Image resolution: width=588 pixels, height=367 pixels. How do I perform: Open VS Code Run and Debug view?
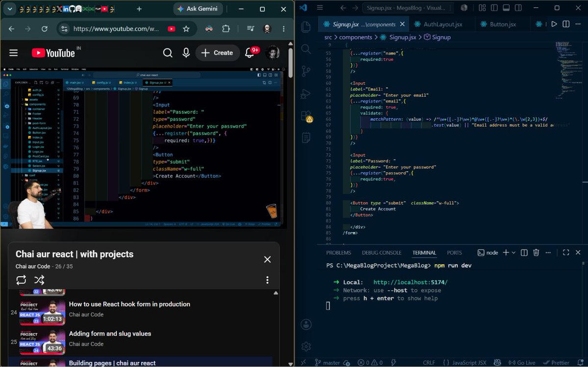coord(306,93)
